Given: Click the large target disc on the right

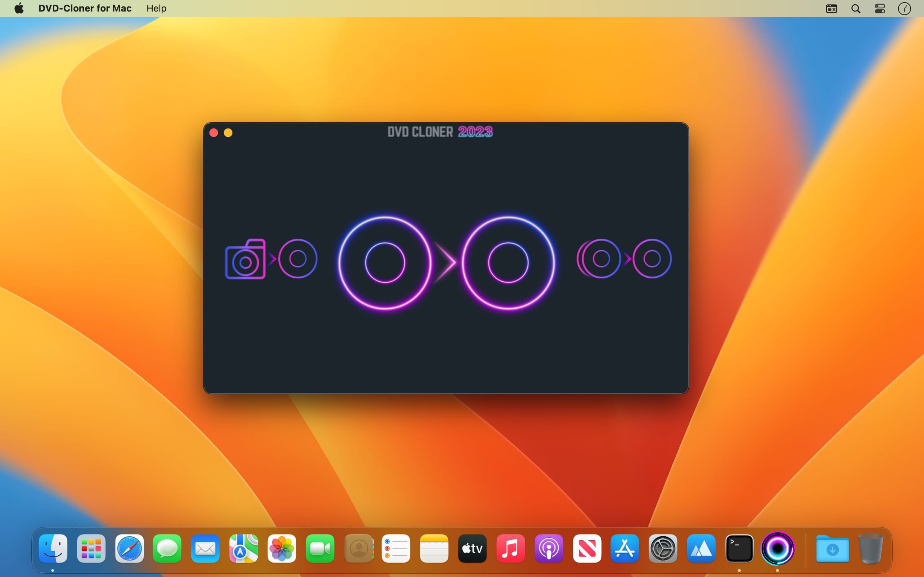Looking at the screenshot, I should (x=508, y=263).
